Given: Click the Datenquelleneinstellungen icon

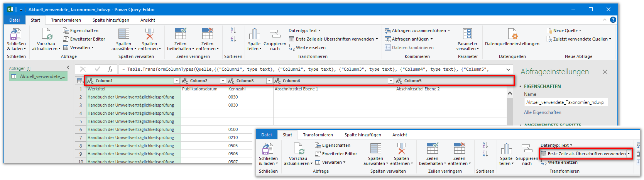Looking at the screenshot, I should point(512,34).
